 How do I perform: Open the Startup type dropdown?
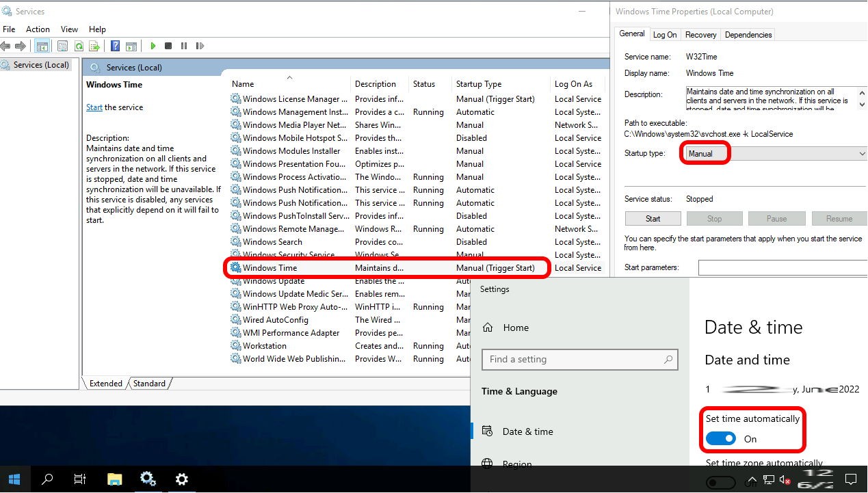[774, 154]
